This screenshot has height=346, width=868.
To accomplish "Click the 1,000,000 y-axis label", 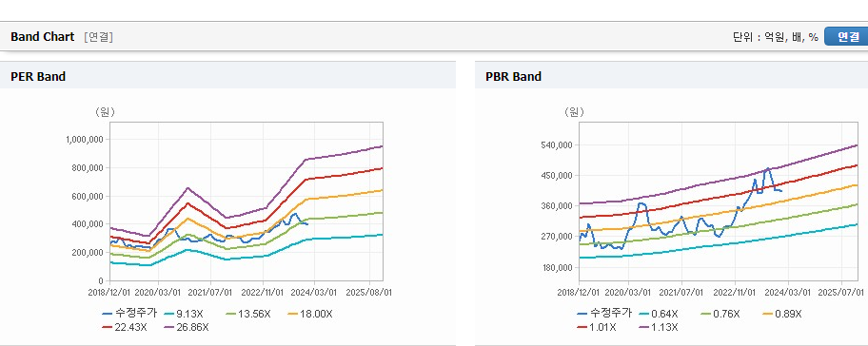I will 84,140.
